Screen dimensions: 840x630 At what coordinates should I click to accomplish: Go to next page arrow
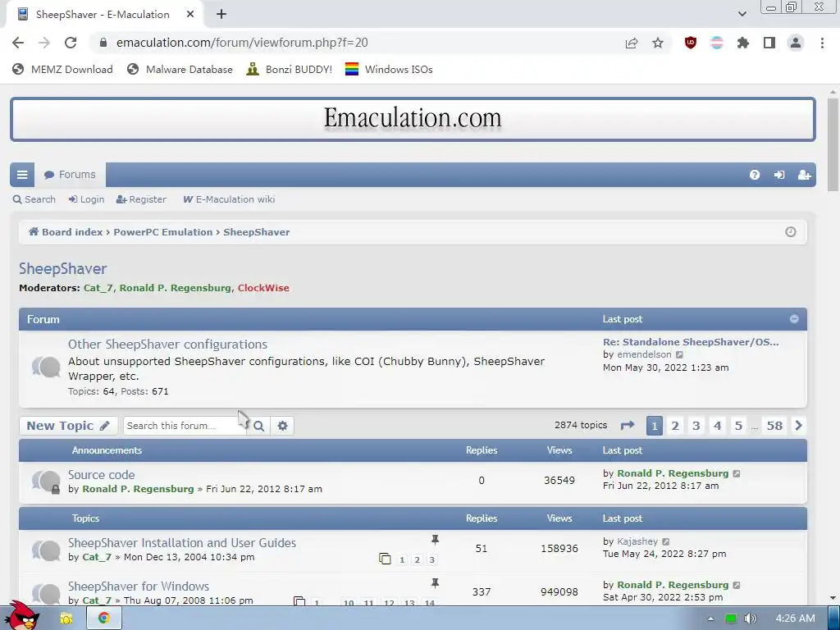click(x=798, y=426)
